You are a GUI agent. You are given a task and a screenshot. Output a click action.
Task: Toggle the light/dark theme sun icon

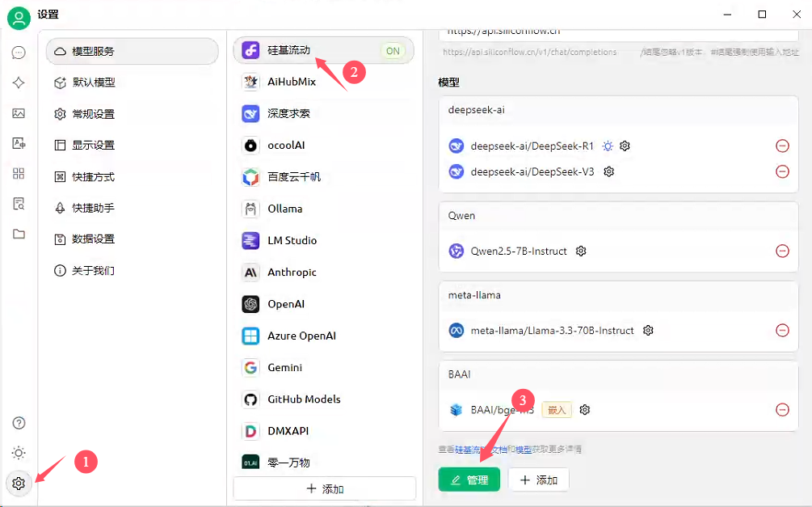pyautogui.click(x=19, y=453)
